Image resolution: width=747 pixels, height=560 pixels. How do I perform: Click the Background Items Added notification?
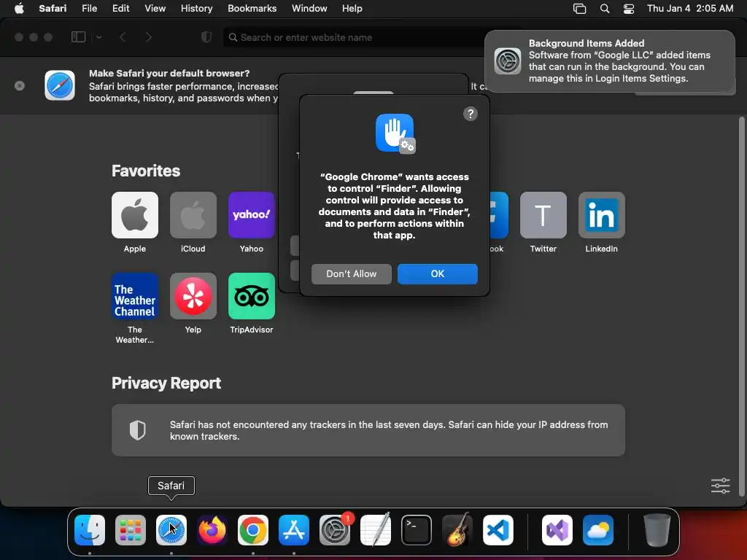pos(610,61)
